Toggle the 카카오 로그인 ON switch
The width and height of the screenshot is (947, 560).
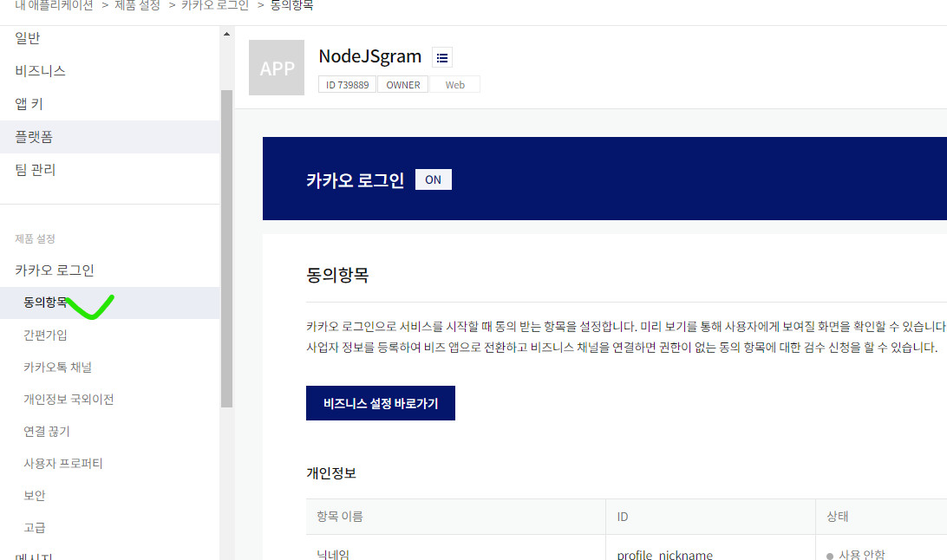pyautogui.click(x=433, y=179)
